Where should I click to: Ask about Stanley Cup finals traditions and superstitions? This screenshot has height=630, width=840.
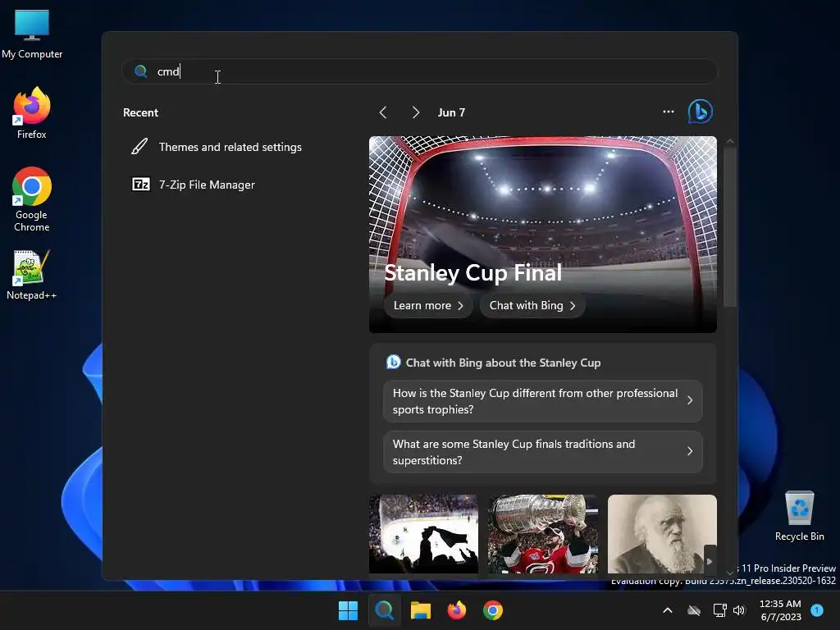pos(543,452)
